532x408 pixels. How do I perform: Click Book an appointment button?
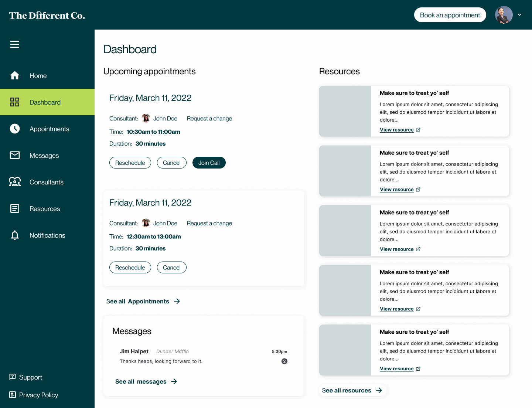pyautogui.click(x=450, y=15)
